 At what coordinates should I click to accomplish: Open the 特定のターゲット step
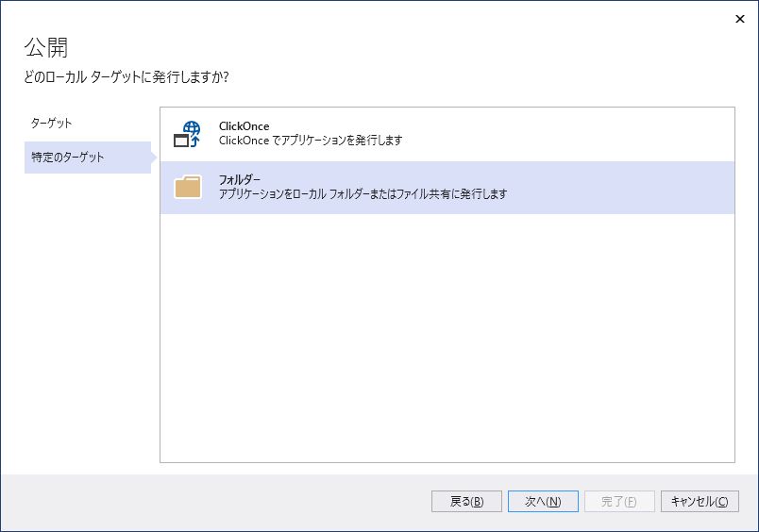tap(67, 158)
